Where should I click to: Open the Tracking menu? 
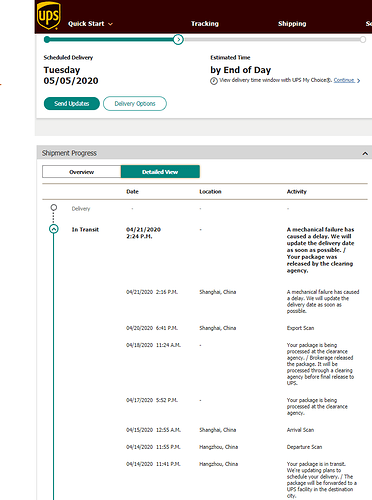click(x=205, y=24)
